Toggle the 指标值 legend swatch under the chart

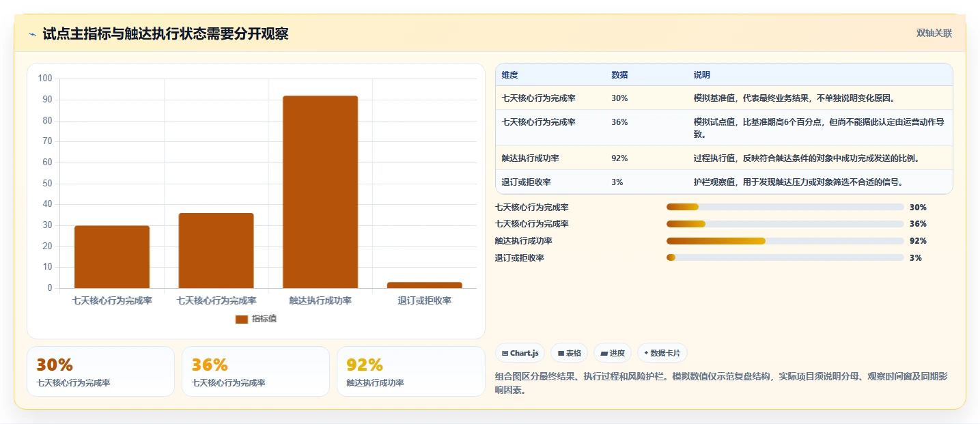241,319
